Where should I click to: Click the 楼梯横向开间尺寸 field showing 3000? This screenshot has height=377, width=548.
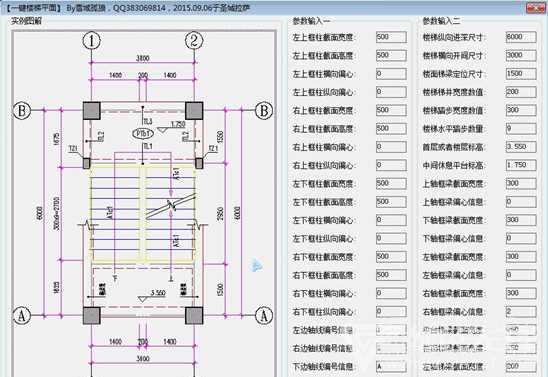[521, 55]
